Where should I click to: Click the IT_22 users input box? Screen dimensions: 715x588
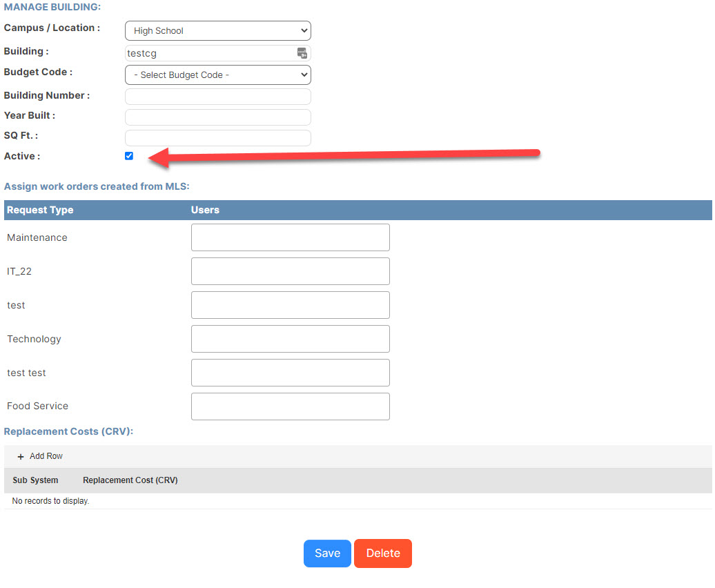tap(291, 271)
